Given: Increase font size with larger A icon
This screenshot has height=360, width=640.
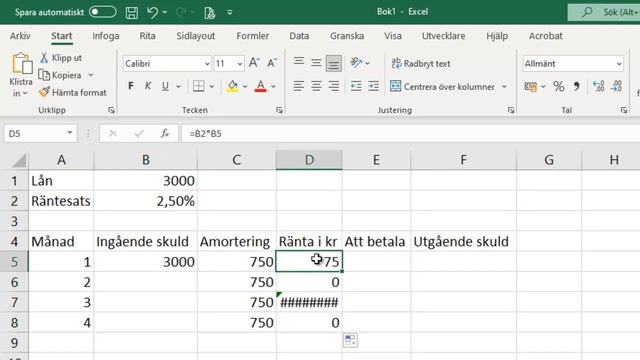Looking at the screenshot, I should pyautogui.click(x=254, y=63).
